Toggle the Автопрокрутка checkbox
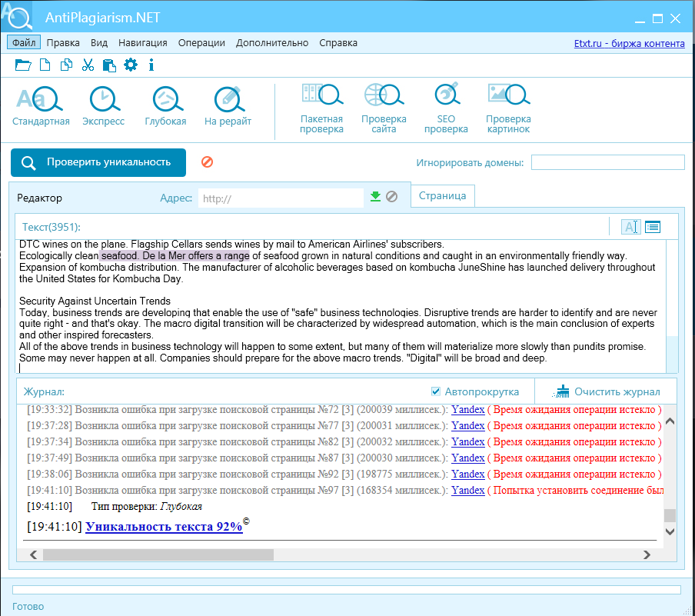The width and height of the screenshot is (695, 616). coord(436,391)
